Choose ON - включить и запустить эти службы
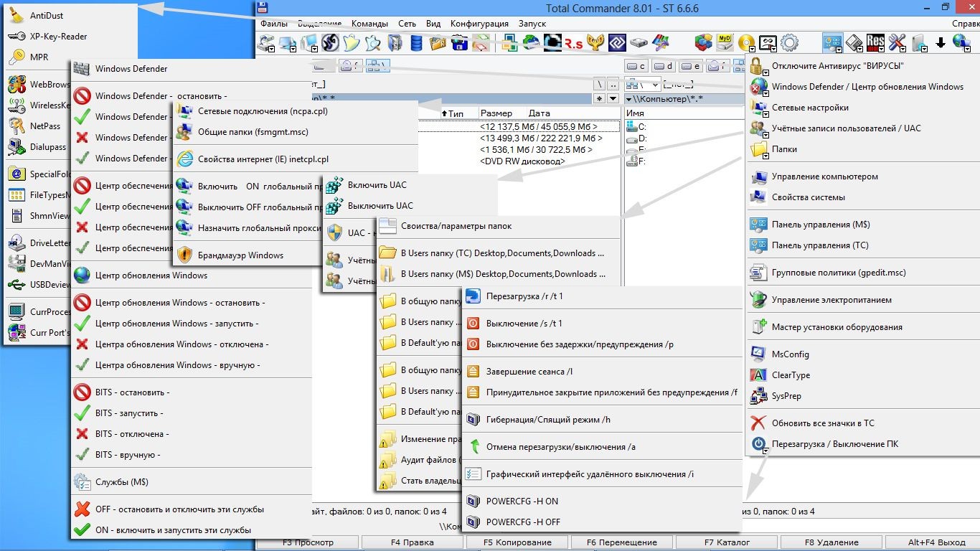Viewport: 980px width, 551px height. [x=192, y=529]
